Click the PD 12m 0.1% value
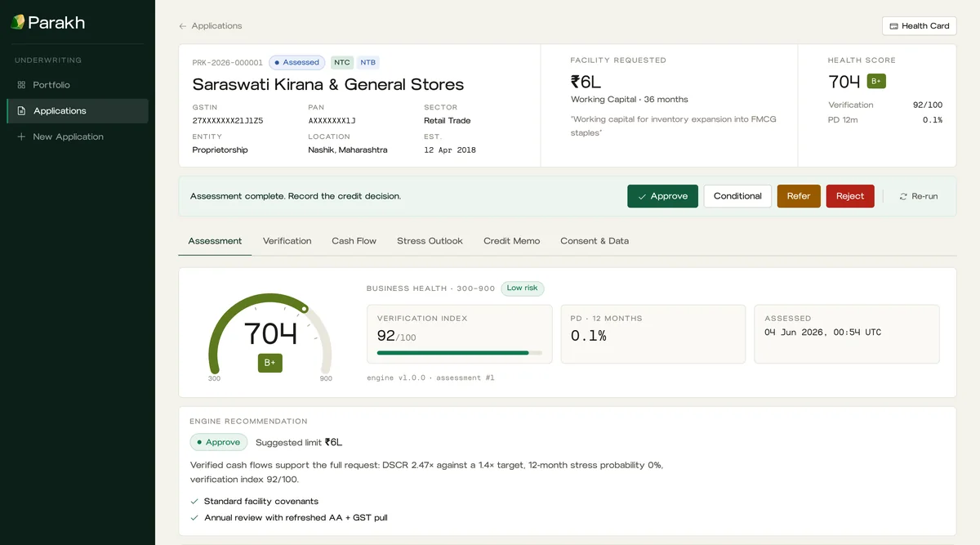Viewport: 980px width, 545px height. 933,120
